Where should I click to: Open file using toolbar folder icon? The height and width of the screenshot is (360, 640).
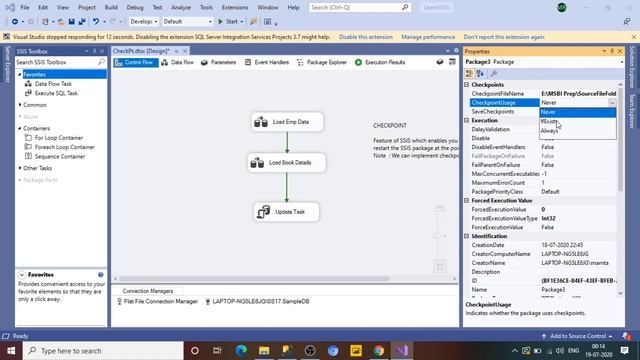tap(61, 22)
